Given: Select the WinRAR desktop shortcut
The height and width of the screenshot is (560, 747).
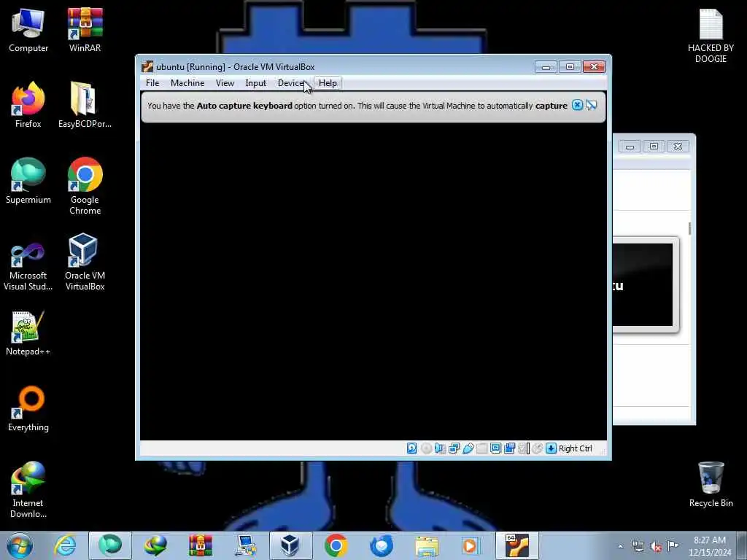Looking at the screenshot, I should 85,31.
